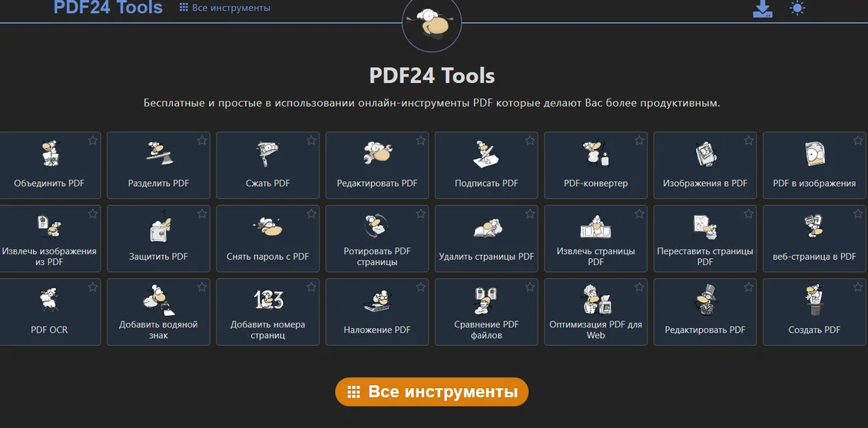
Task: Select Извлечь страницы PDF tool icon
Action: (x=595, y=227)
